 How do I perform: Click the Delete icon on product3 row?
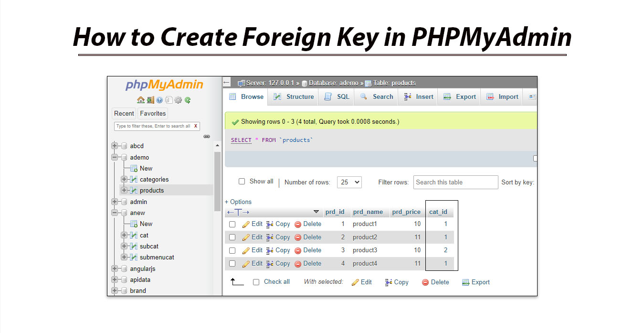click(297, 250)
